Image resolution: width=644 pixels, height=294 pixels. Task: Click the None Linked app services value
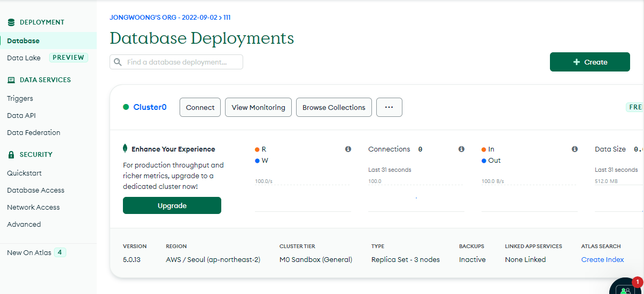tap(525, 259)
